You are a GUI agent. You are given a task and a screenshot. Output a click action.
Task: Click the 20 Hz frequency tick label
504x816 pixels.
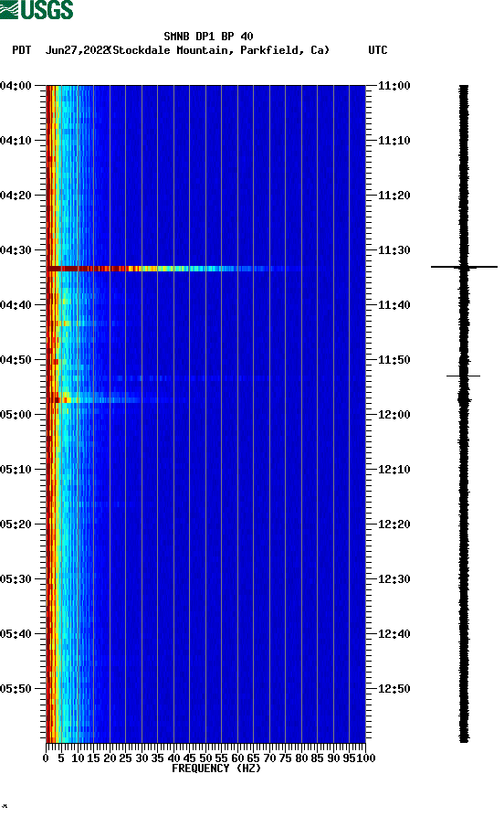110,758
